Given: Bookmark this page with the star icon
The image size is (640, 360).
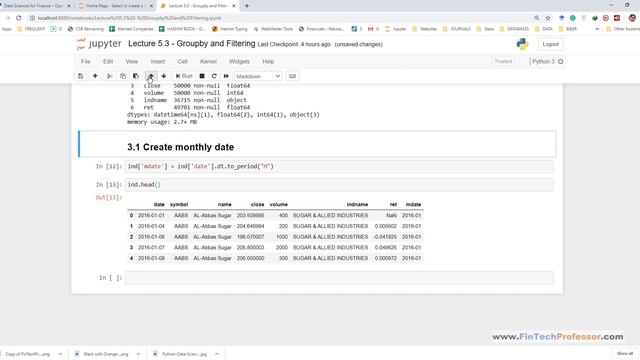Looking at the screenshot, I should click(x=548, y=18).
